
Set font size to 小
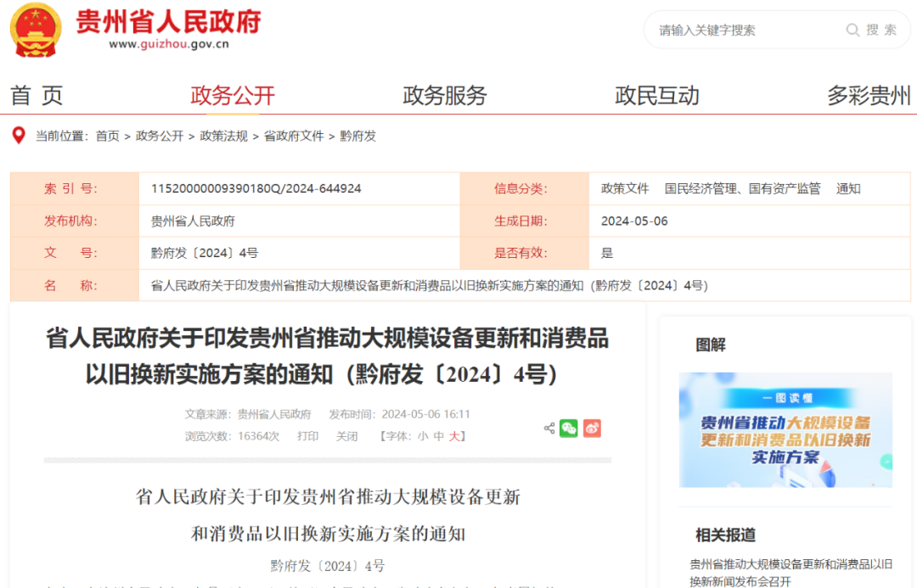coord(423,436)
